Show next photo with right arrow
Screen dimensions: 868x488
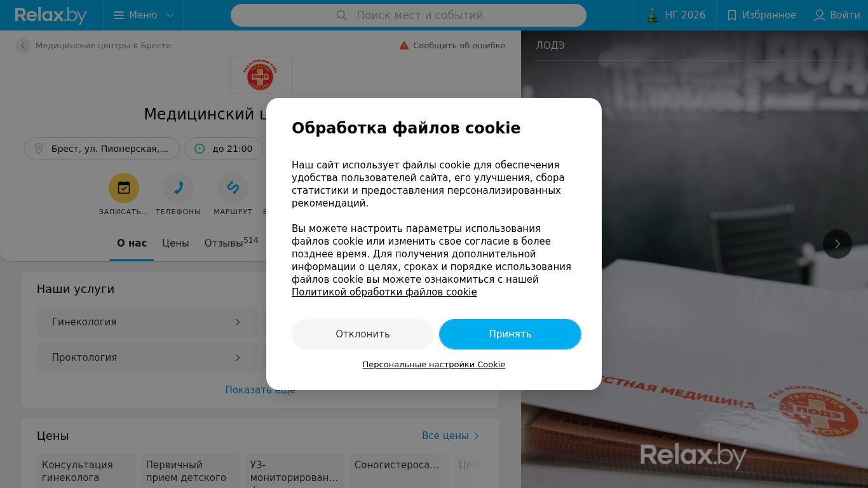837,244
